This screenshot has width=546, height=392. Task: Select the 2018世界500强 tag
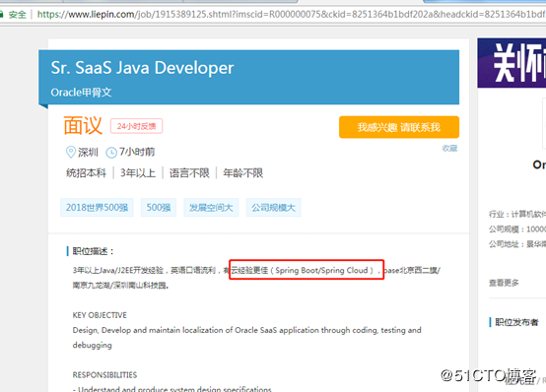click(x=97, y=208)
